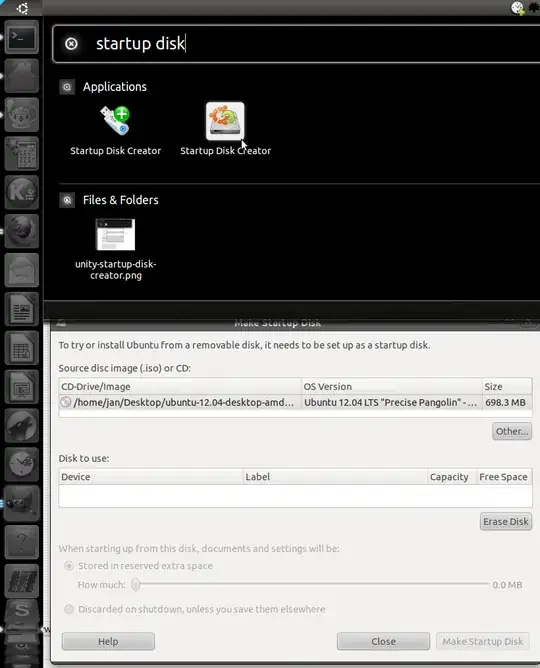The width and height of the screenshot is (540, 668).
Task: Launch Firefox from the launcher
Action: click(x=21, y=231)
